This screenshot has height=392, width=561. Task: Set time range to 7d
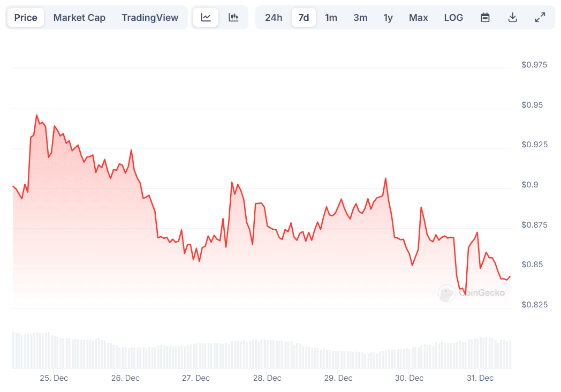click(304, 18)
